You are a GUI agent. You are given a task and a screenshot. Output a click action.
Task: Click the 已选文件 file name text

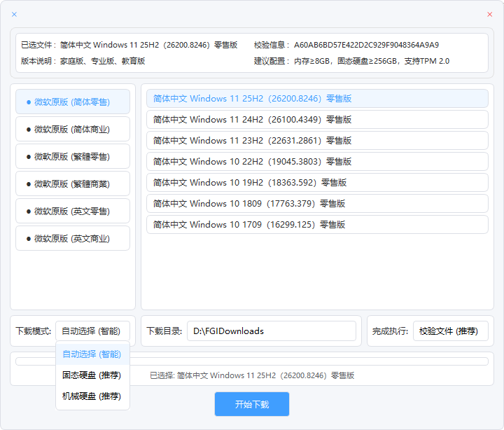point(149,45)
